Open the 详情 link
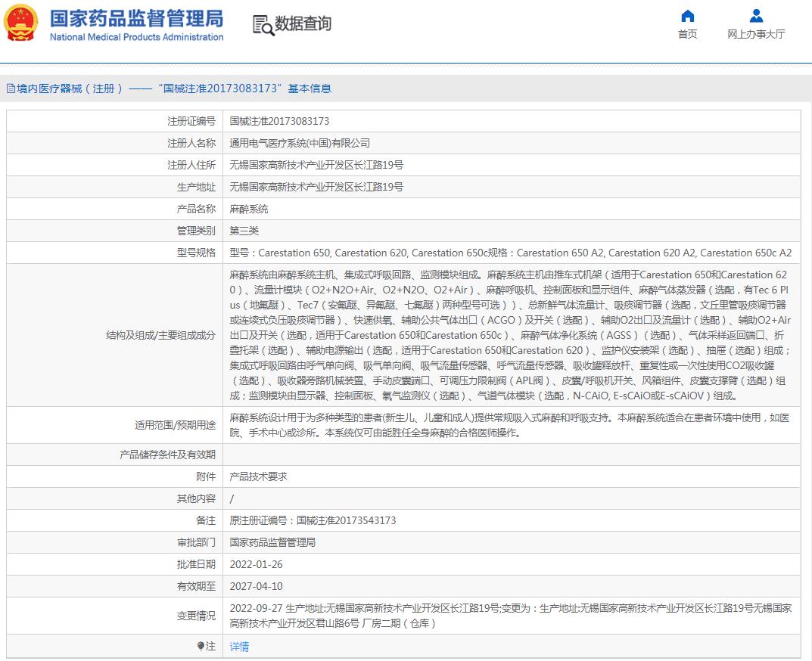Image resolution: width=812 pixels, height=661 pixels. (239, 646)
